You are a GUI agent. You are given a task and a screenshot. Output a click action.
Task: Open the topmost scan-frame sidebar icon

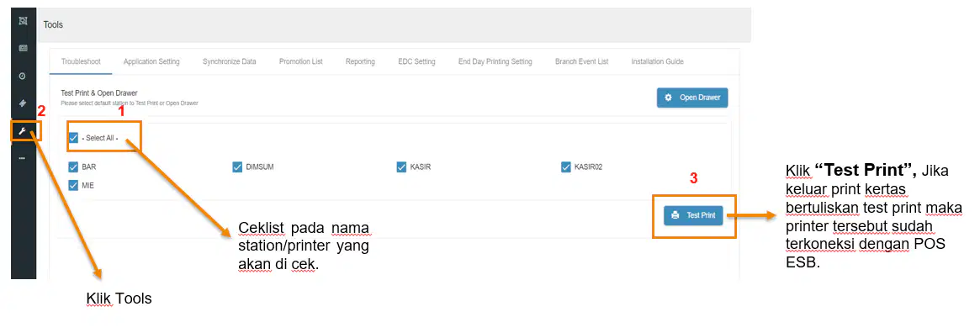[x=23, y=21]
